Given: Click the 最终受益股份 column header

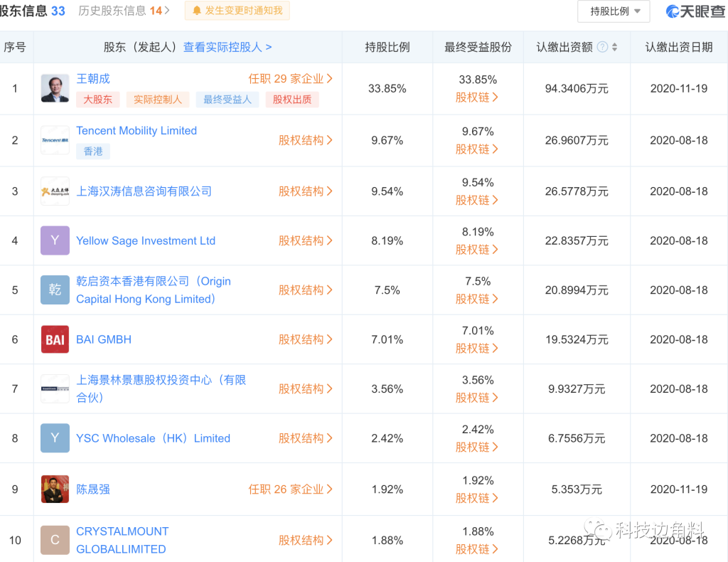Looking at the screenshot, I should tap(478, 47).
